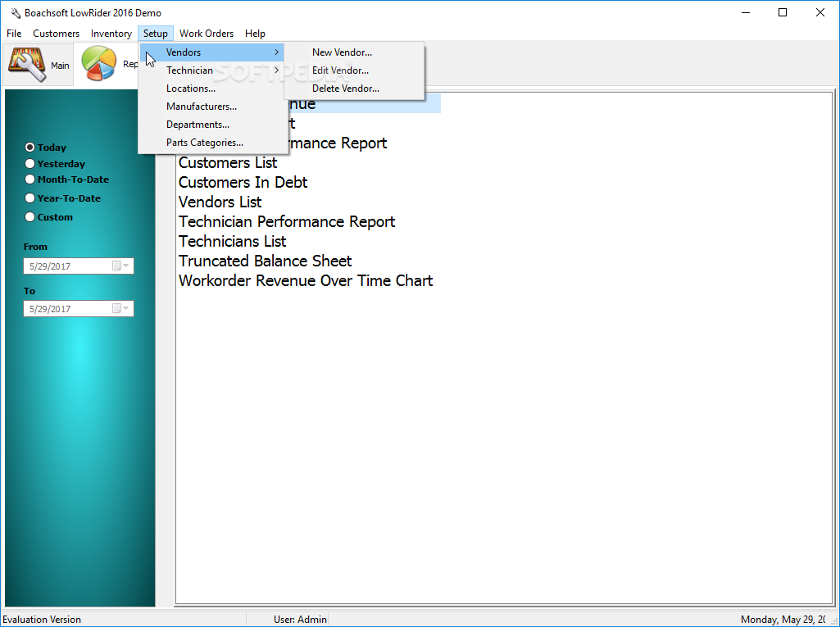Image resolution: width=840 pixels, height=627 pixels.
Task: Open the File menu
Action: [14, 34]
